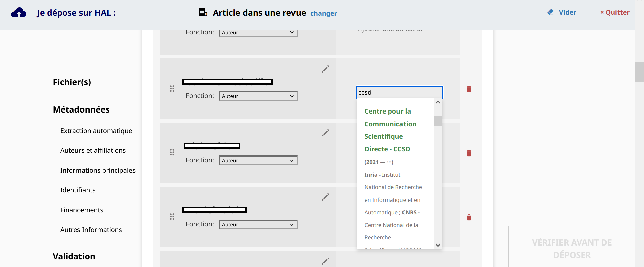Delete the fourth author with the trash icon
Image resolution: width=644 pixels, height=267 pixels.
pos(469,217)
